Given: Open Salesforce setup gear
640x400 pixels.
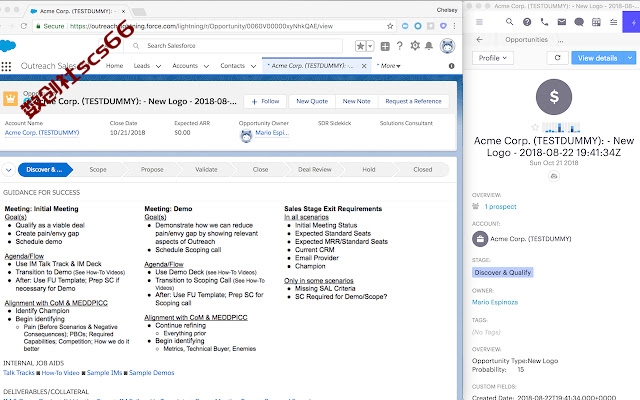Looking at the screenshot, I should point(415,46).
